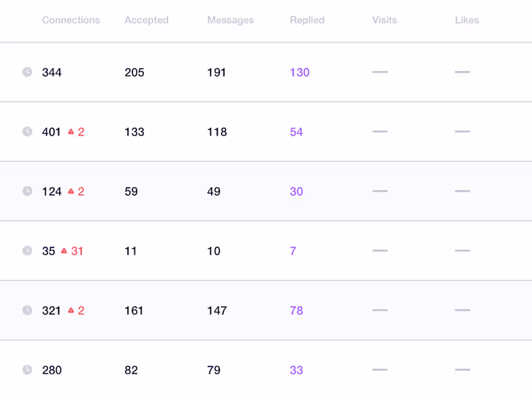Click the clock icon beside 124 connections
The height and width of the screenshot is (399, 532).
[27, 192]
